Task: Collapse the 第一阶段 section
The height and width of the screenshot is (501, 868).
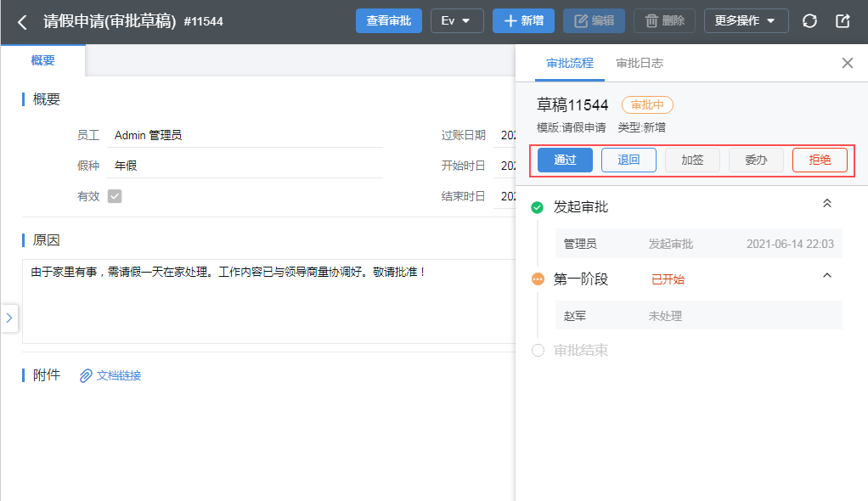Action: (x=827, y=276)
